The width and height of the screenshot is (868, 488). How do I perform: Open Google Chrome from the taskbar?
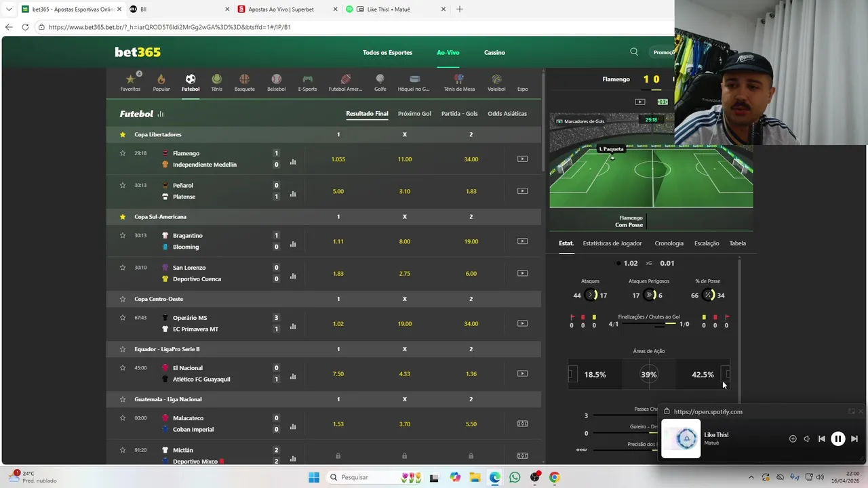click(x=554, y=477)
